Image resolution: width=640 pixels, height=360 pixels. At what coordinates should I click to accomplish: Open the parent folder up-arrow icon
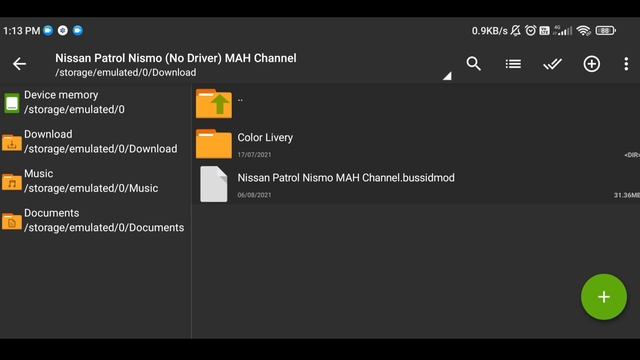(214, 104)
